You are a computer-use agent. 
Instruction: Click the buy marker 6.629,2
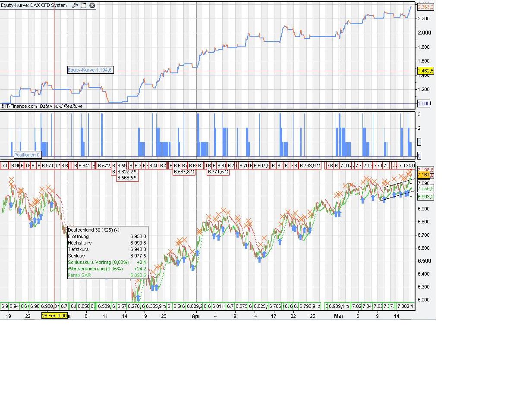(195, 306)
